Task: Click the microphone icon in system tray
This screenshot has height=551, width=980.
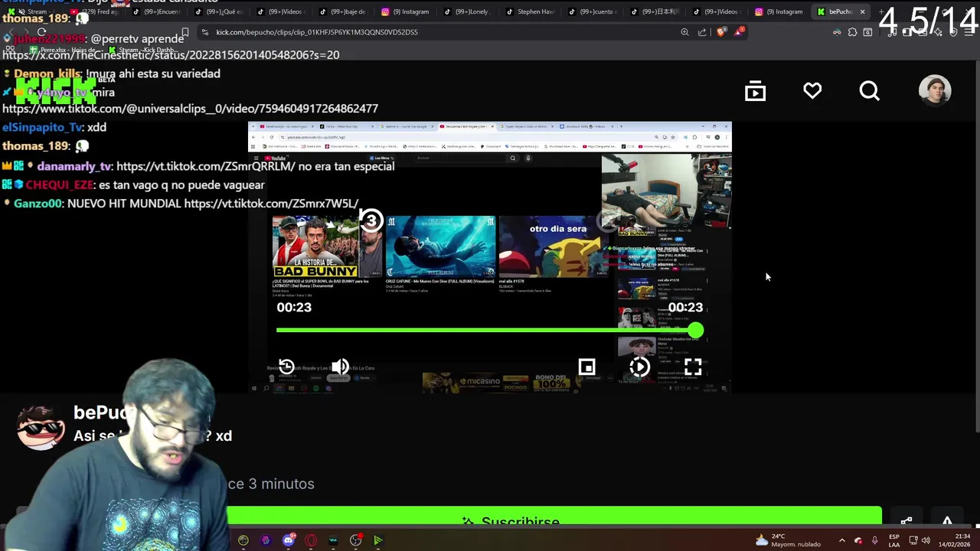Action: pyautogui.click(x=874, y=540)
